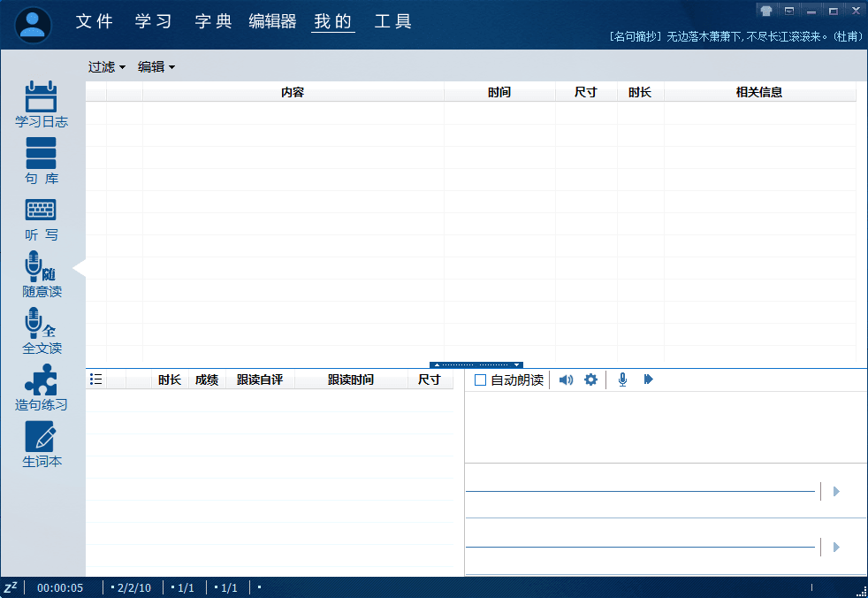The image size is (868, 598).
Task: Open settings with the gear icon
Action: point(590,379)
